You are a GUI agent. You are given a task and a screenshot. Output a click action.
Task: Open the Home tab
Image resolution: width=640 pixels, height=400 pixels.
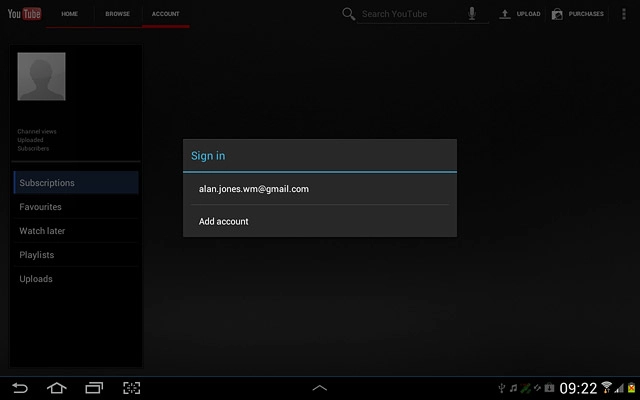[69, 14]
